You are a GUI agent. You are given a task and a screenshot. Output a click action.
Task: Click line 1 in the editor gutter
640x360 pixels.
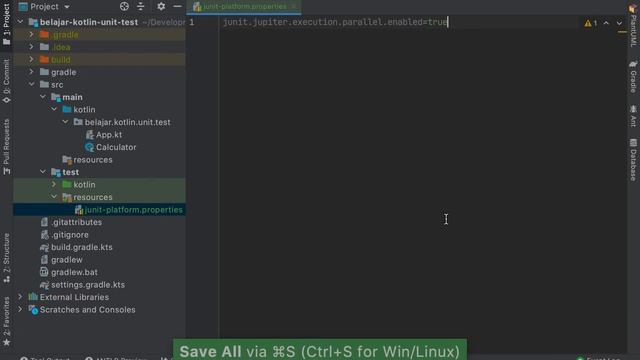tap(191, 22)
